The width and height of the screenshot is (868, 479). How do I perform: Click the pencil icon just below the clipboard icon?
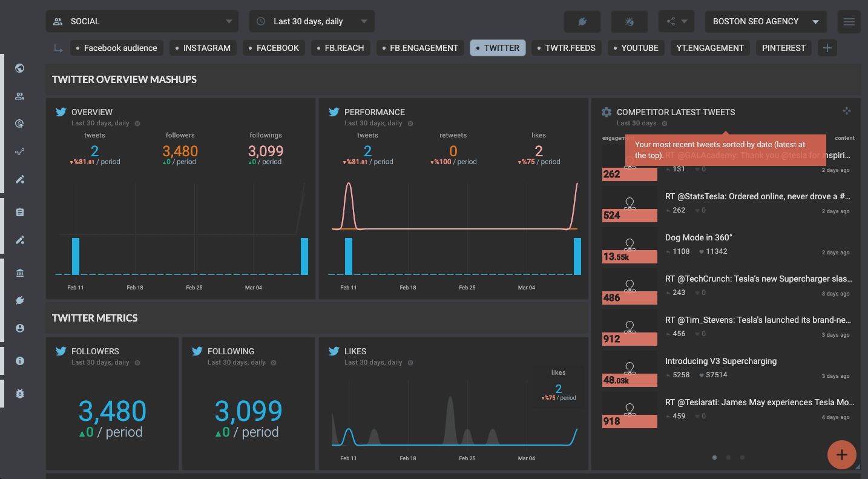tap(19, 240)
